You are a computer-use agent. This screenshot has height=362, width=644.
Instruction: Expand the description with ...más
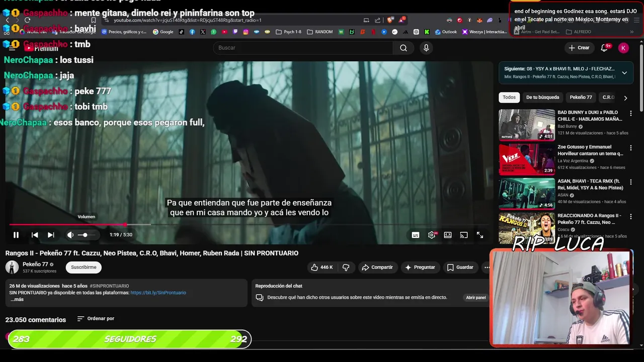tap(17, 299)
